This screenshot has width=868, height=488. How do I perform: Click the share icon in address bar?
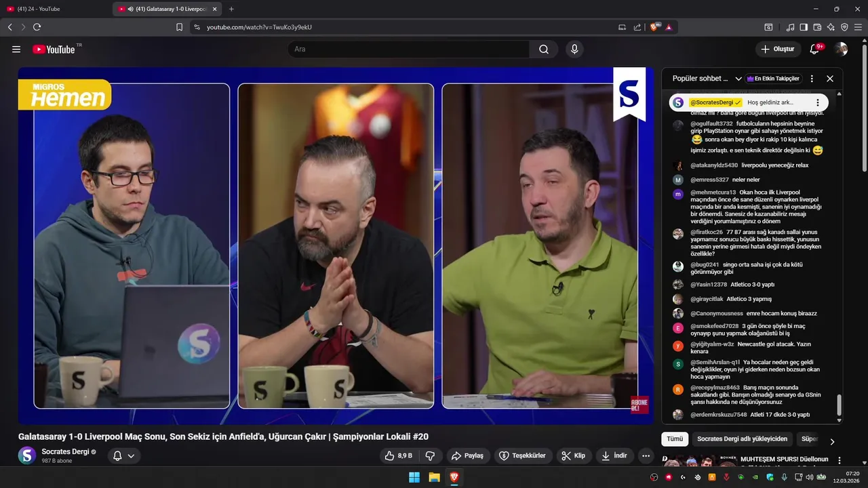coord(637,27)
